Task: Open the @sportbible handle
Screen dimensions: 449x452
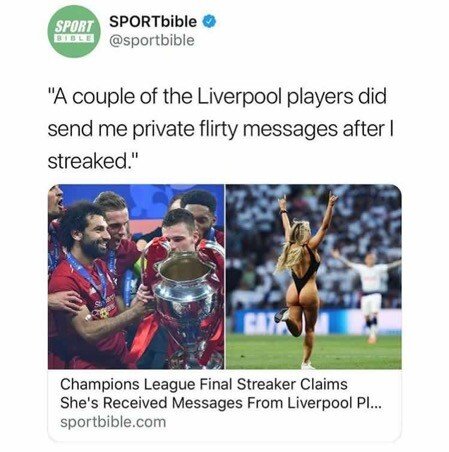Action: 152,40
